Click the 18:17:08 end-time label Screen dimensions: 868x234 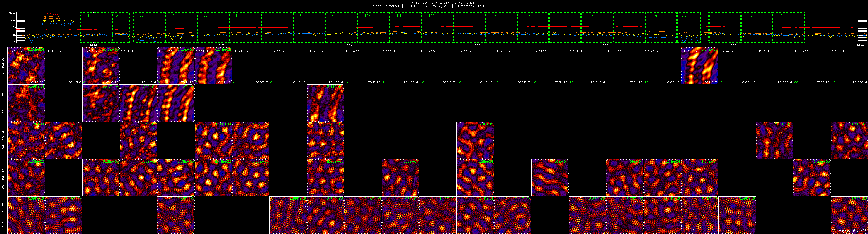click(x=74, y=82)
